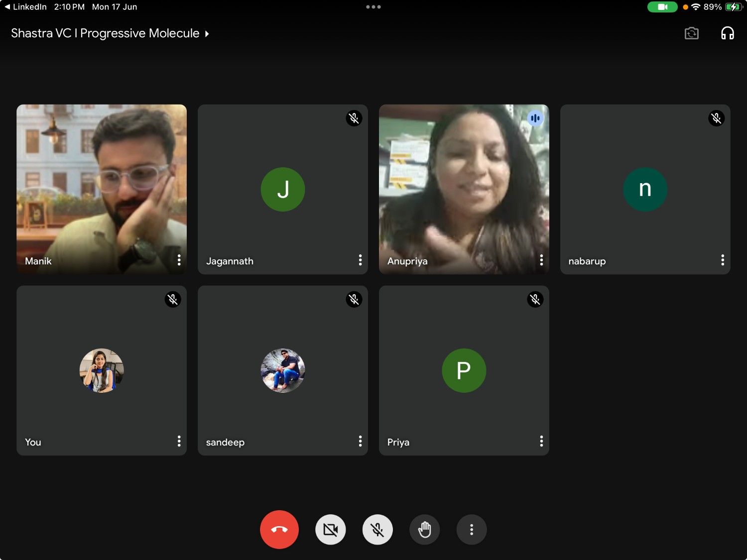
Task: Click your profile photo in the You tile
Action: [102, 371]
